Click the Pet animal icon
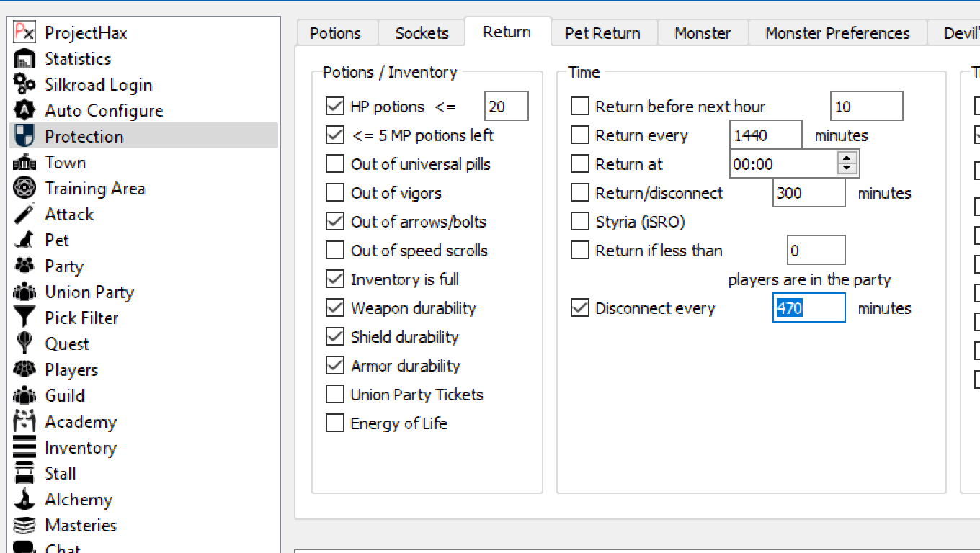Viewport: 980px width, 553px height. [x=24, y=240]
